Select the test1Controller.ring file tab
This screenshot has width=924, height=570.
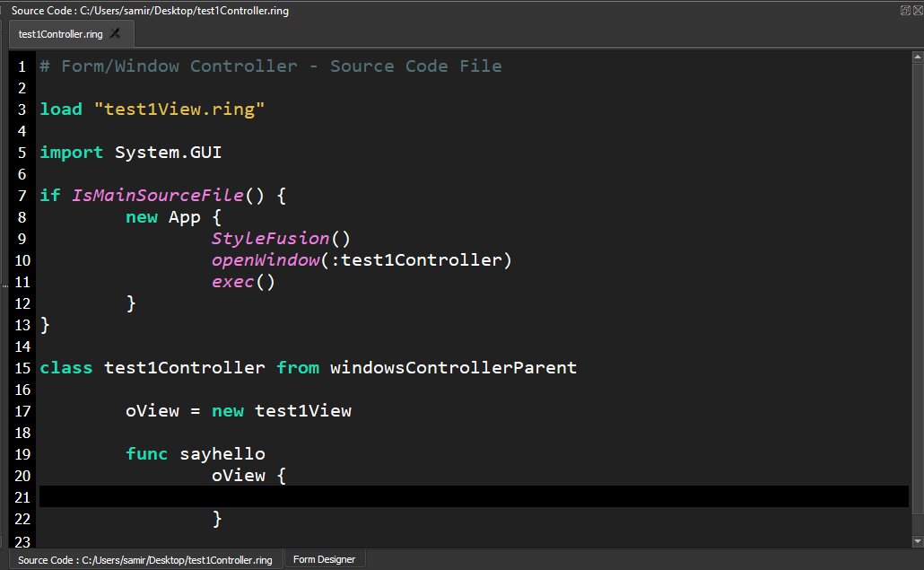[x=61, y=34]
